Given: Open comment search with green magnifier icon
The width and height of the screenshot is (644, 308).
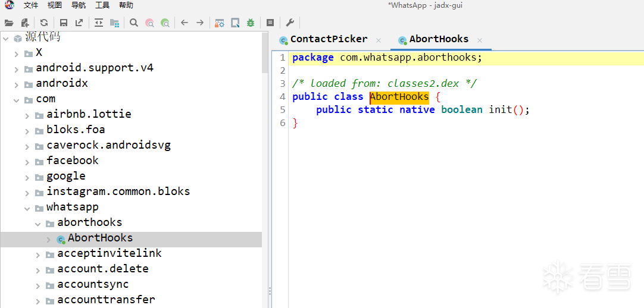Looking at the screenshot, I should point(165,23).
